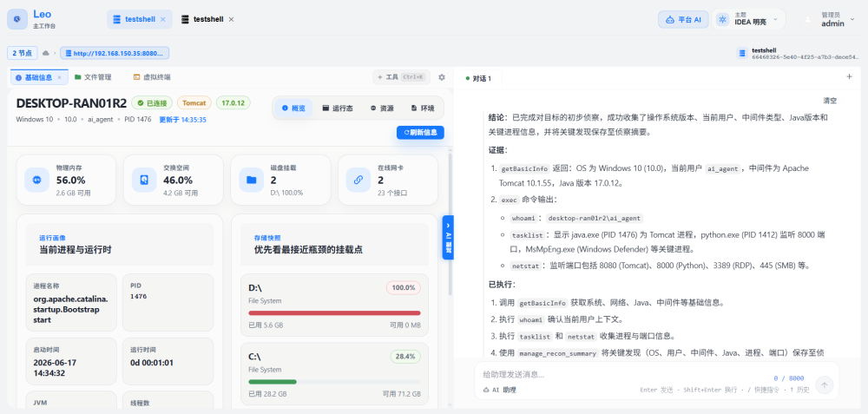This screenshot has width=868, height=414.
Task: Collapse the AI 对话 side panel handle
Action: pyautogui.click(x=449, y=237)
